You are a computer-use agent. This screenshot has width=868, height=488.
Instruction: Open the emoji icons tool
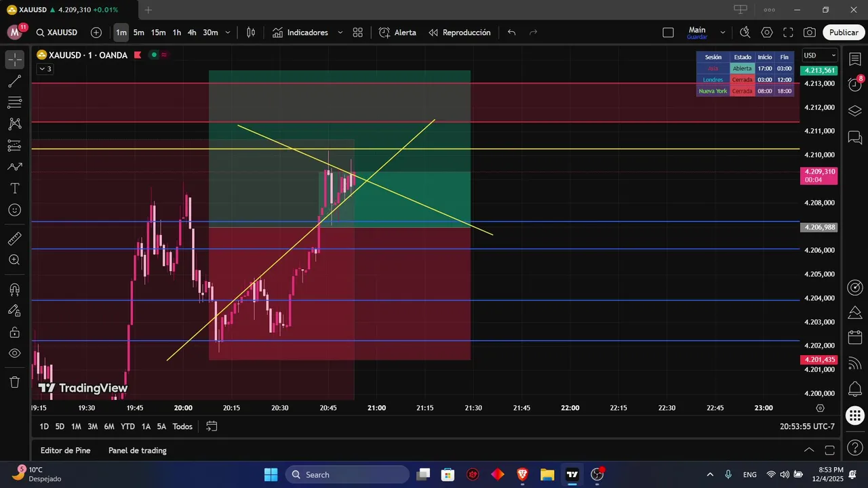point(15,209)
